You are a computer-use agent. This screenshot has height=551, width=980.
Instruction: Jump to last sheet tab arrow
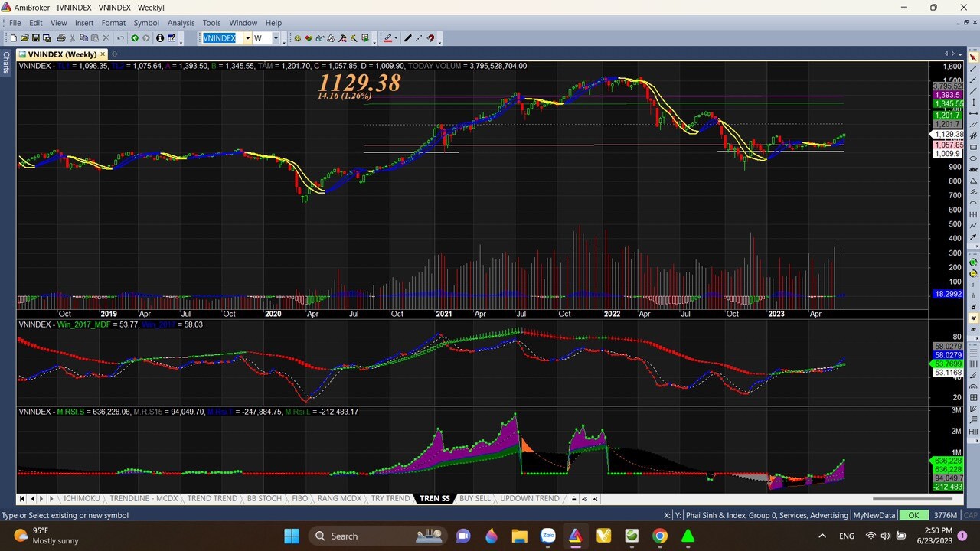click(x=52, y=498)
